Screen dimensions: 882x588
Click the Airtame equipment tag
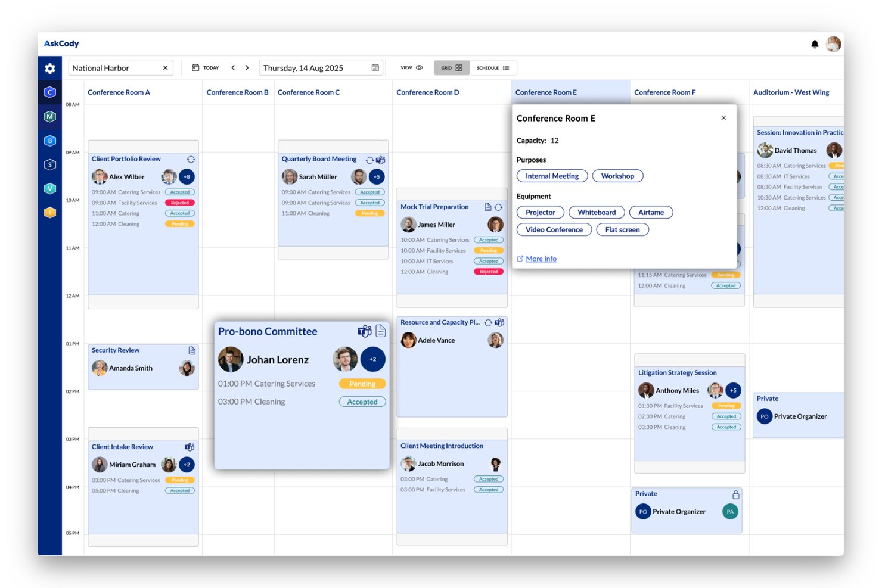(x=651, y=212)
